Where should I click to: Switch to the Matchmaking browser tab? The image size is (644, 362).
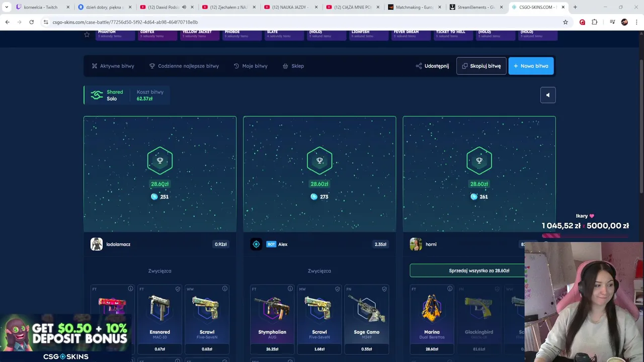(415, 7)
